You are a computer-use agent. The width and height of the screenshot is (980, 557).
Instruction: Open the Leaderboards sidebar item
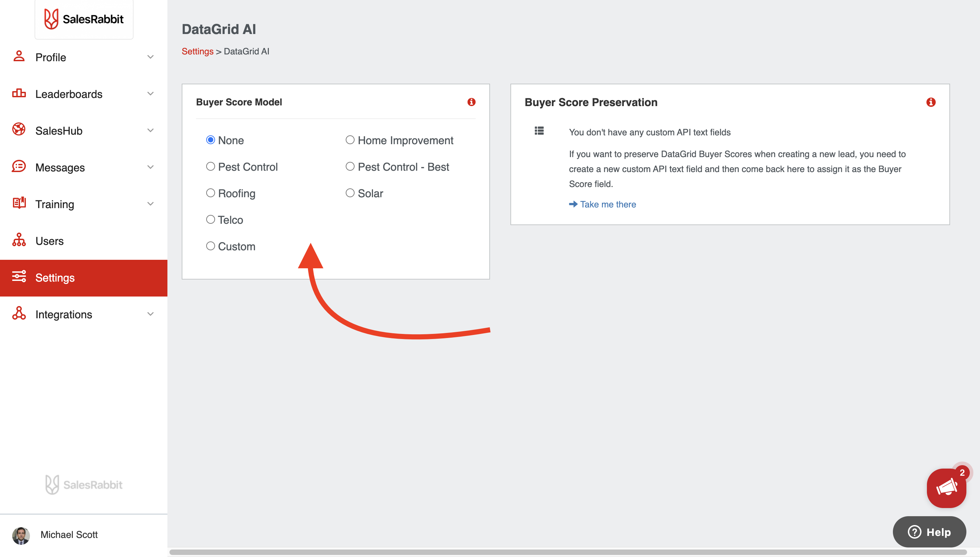[83, 94]
